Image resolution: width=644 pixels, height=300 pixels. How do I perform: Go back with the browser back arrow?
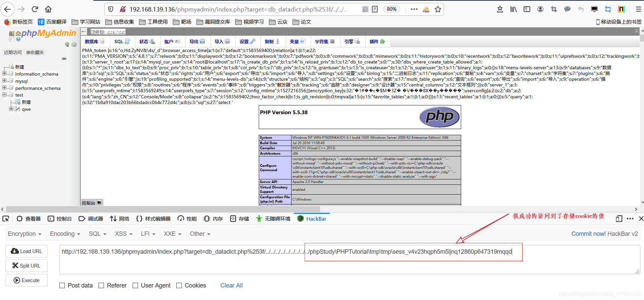[x=7, y=9]
